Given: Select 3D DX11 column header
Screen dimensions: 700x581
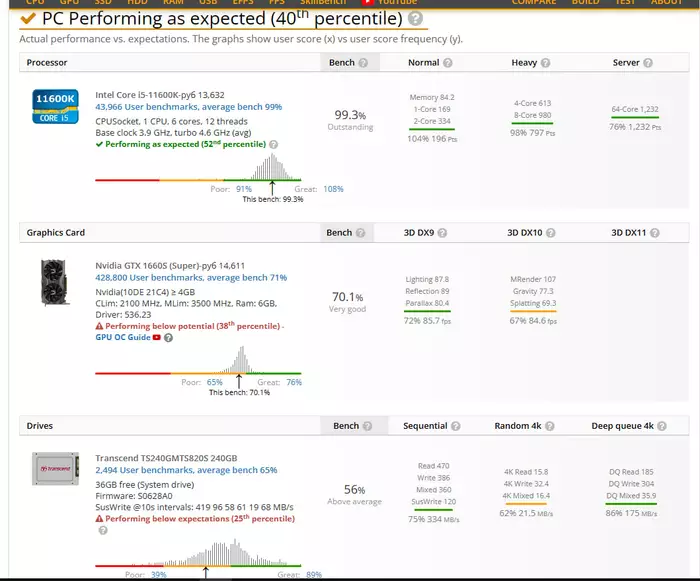Looking at the screenshot, I should click(x=629, y=233).
